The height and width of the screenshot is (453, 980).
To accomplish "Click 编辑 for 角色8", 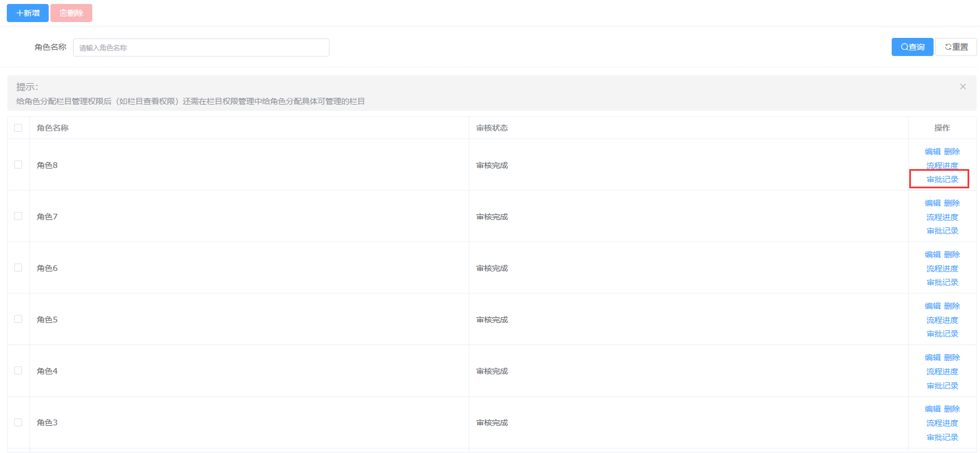I will click(x=932, y=152).
